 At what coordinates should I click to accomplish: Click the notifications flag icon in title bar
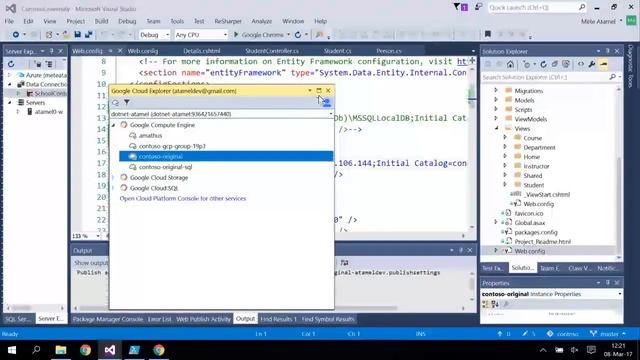tap(460, 7)
